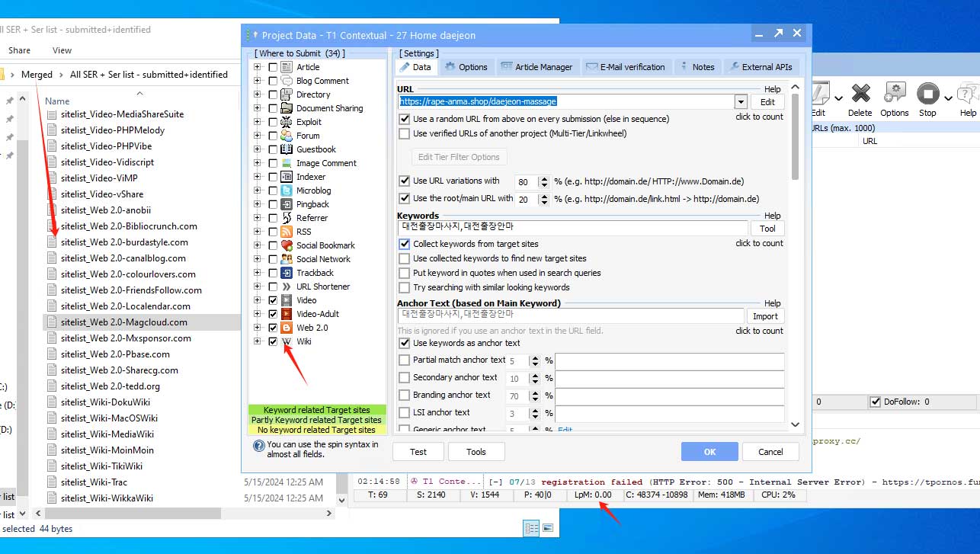Click the spin syntax help question icon

point(258,447)
